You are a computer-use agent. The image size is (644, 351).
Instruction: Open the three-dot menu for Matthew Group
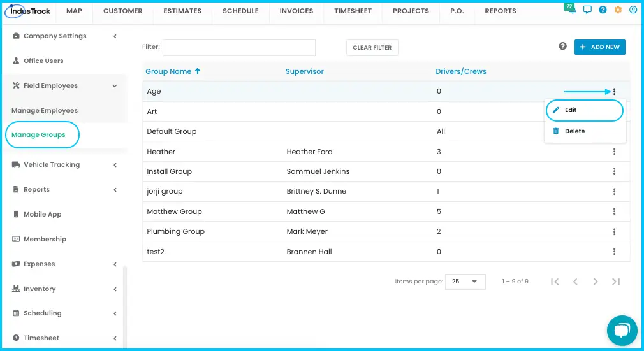click(614, 211)
